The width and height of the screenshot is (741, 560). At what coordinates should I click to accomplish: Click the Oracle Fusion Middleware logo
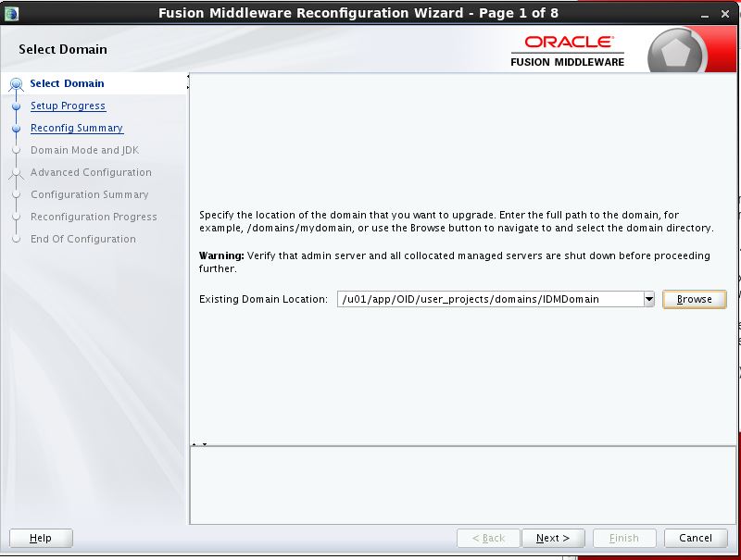click(567, 51)
